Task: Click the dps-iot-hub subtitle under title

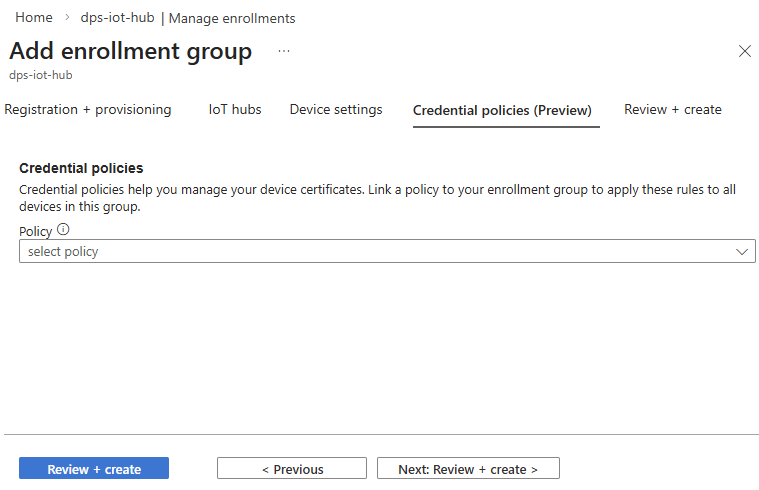Action: (x=41, y=75)
